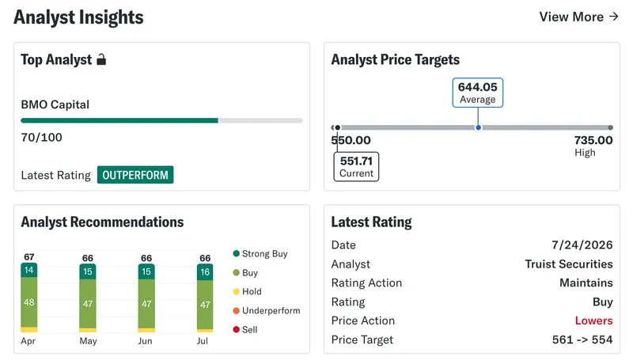
Task: Click the Jun recommendations bar
Action: tap(146, 298)
